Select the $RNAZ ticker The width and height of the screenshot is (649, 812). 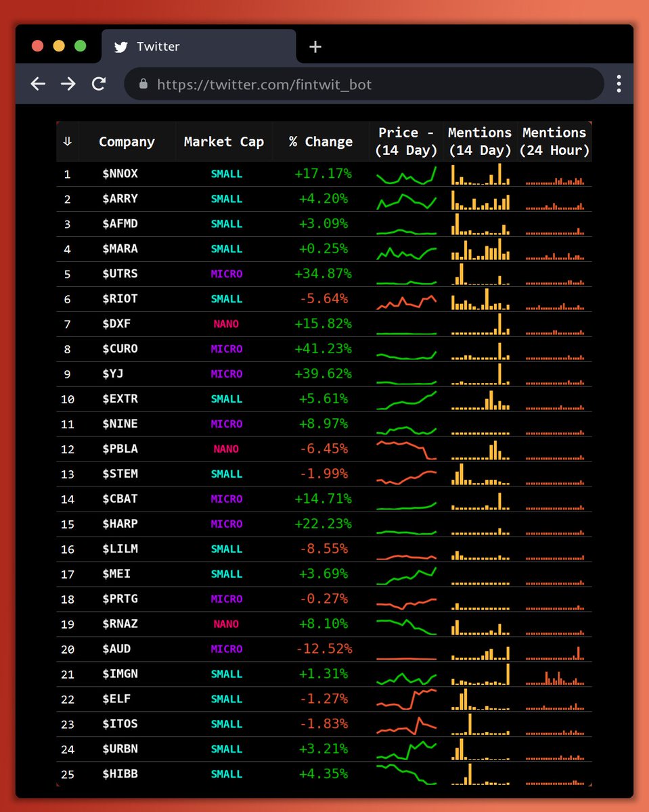[120, 624]
